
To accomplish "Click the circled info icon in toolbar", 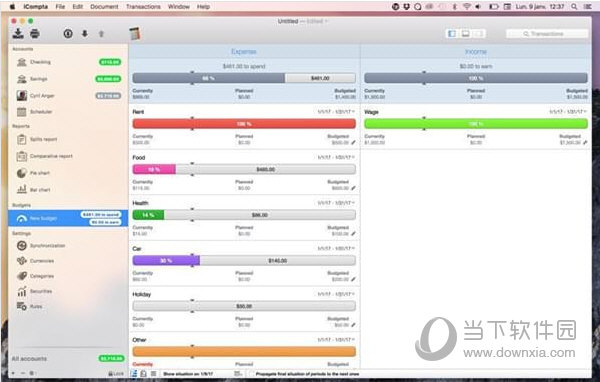I will click(x=68, y=34).
